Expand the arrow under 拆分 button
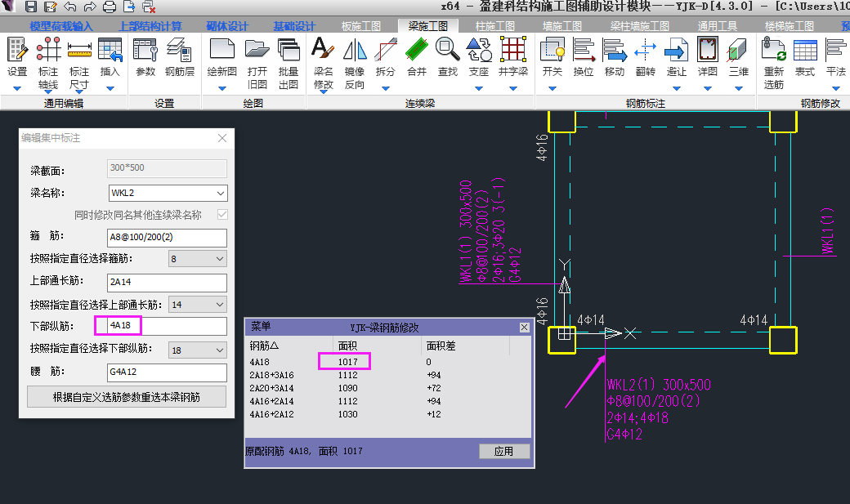The image size is (850, 504). coord(386,88)
